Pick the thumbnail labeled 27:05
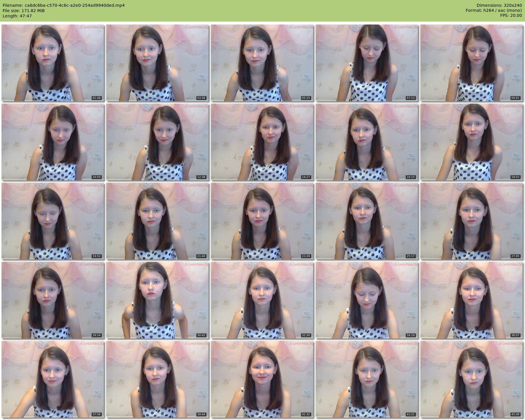525x420 pixels. [472, 221]
